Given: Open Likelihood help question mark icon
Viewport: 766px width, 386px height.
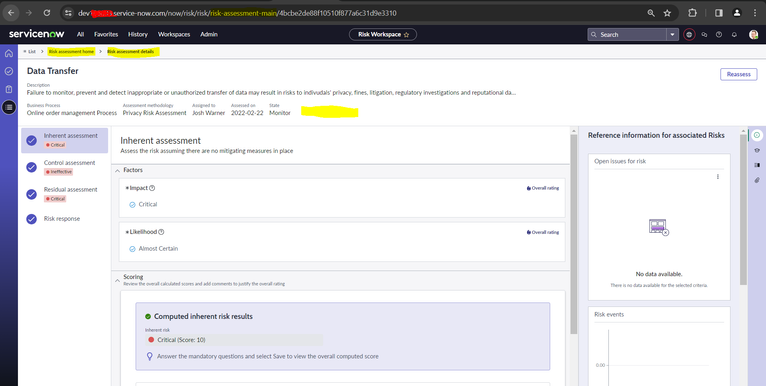Looking at the screenshot, I should point(161,232).
